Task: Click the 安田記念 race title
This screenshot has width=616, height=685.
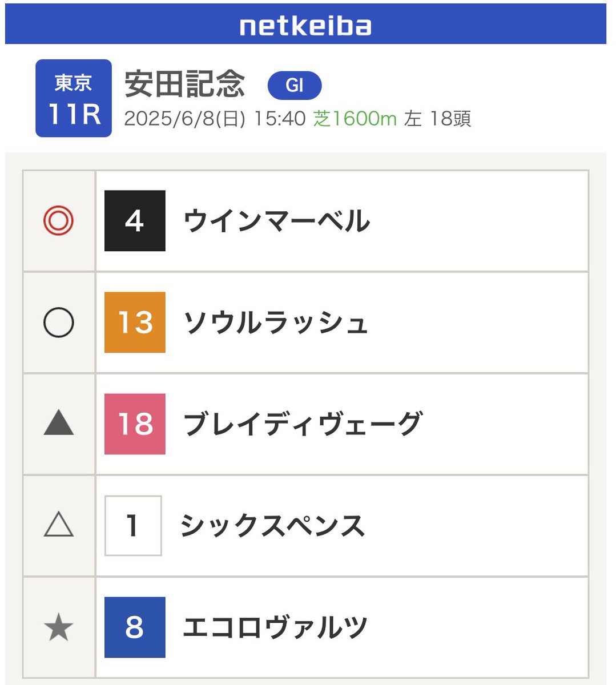Action: (x=185, y=84)
